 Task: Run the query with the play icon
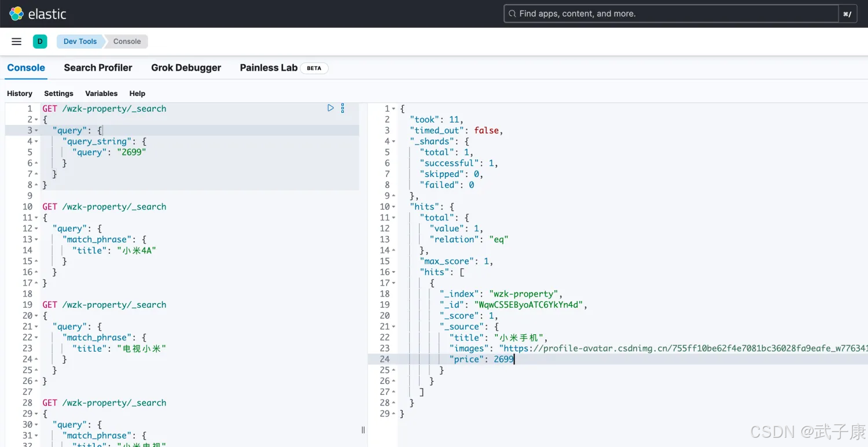point(330,108)
